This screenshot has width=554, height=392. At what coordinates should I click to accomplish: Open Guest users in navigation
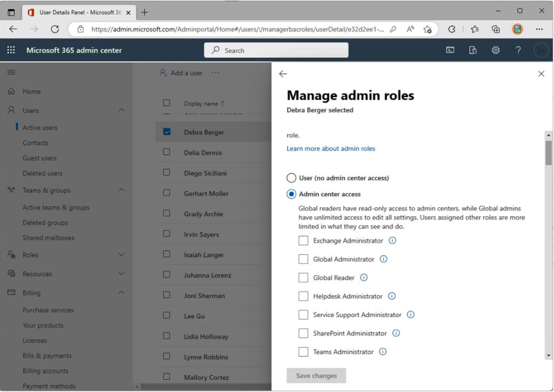tap(40, 158)
